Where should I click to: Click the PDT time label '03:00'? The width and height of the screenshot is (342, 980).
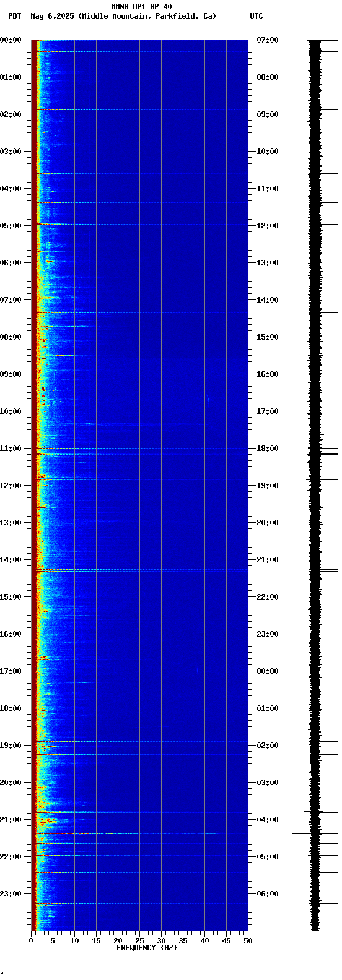pyautogui.click(x=11, y=152)
